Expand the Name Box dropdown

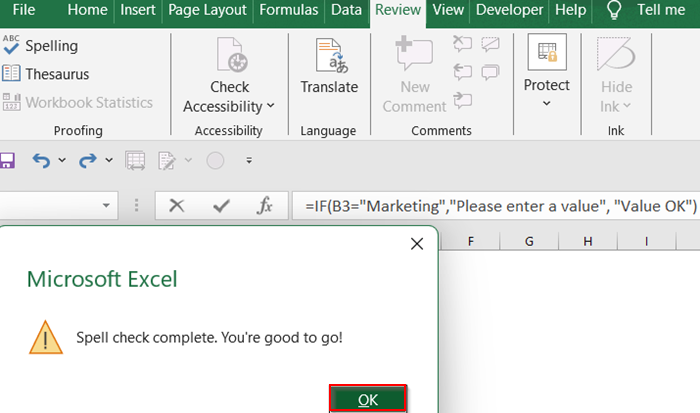click(x=106, y=206)
